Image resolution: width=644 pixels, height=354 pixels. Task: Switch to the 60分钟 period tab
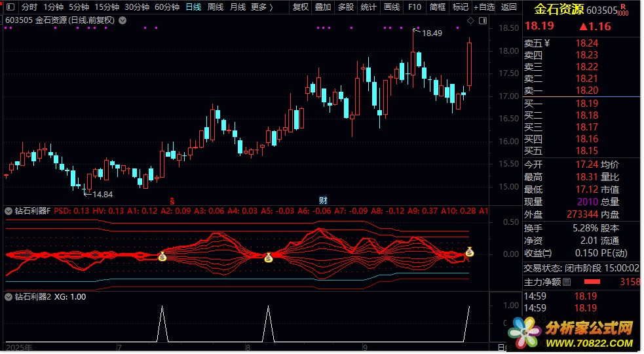[167, 7]
